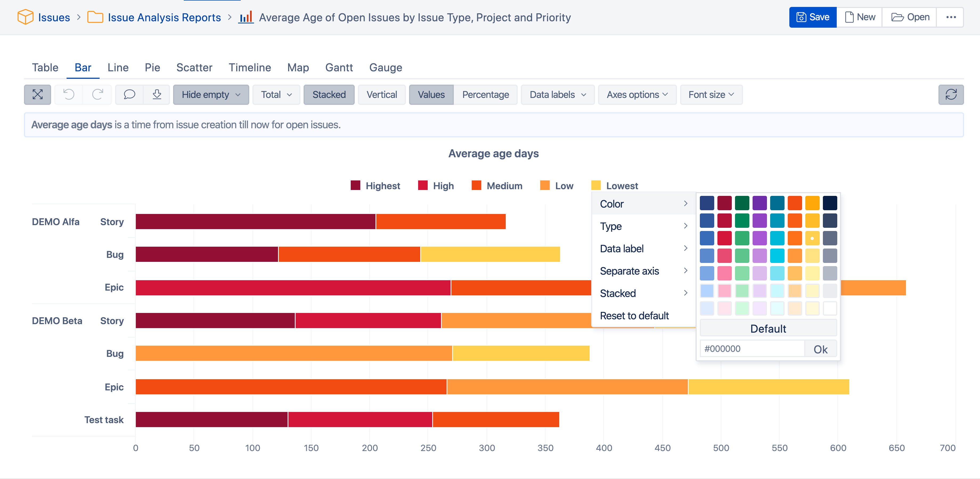Click the hex color input field
980x479 pixels.
pyautogui.click(x=752, y=349)
